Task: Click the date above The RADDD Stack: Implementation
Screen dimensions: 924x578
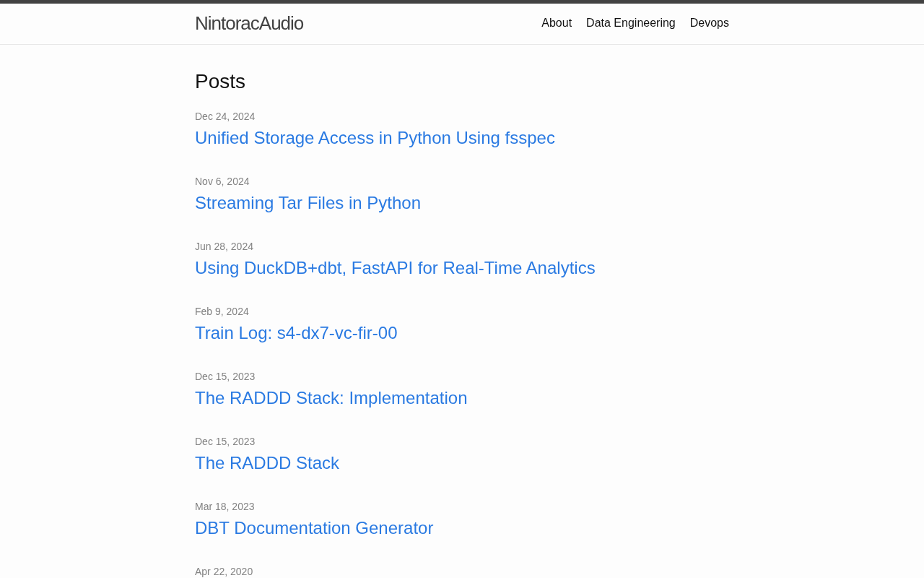Action: 225,376
